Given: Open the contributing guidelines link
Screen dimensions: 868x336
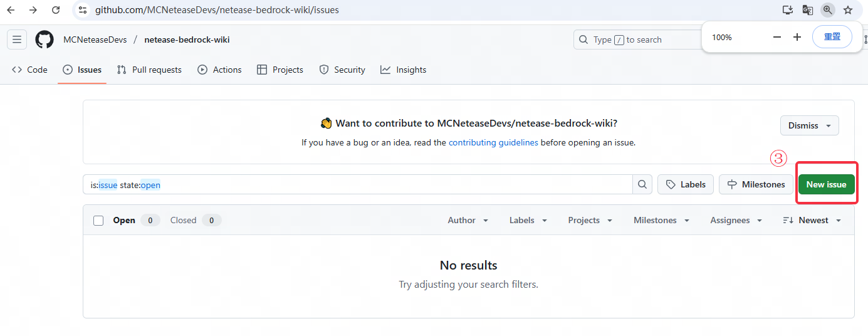Looking at the screenshot, I should (x=493, y=142).
